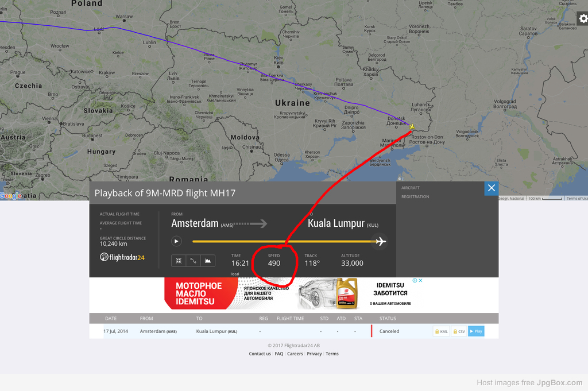Download the CSV file for 17 Jul flight
Image resolution: width=588 pixels, height=391 pixels.
[459, 331]
